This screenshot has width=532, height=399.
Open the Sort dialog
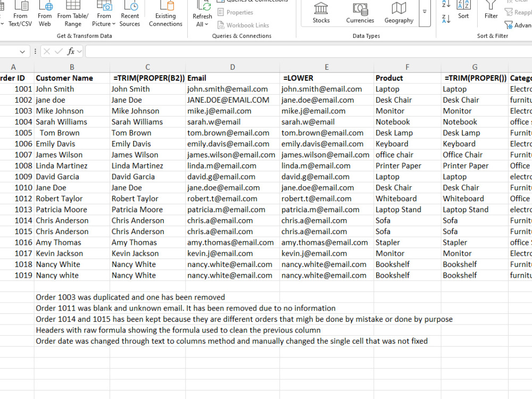click(463, 10)
